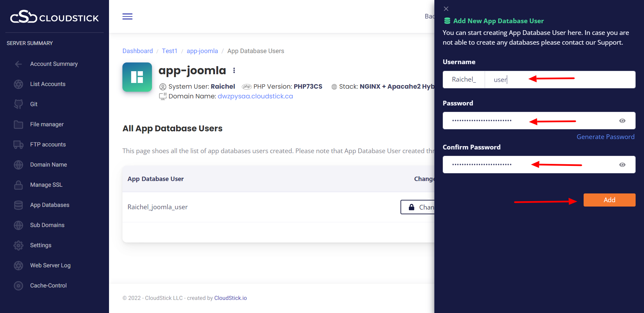Open the dwzpysaa.cloudstick.ca domain link
The image size is (644, 313).
(x=255, y=96)
